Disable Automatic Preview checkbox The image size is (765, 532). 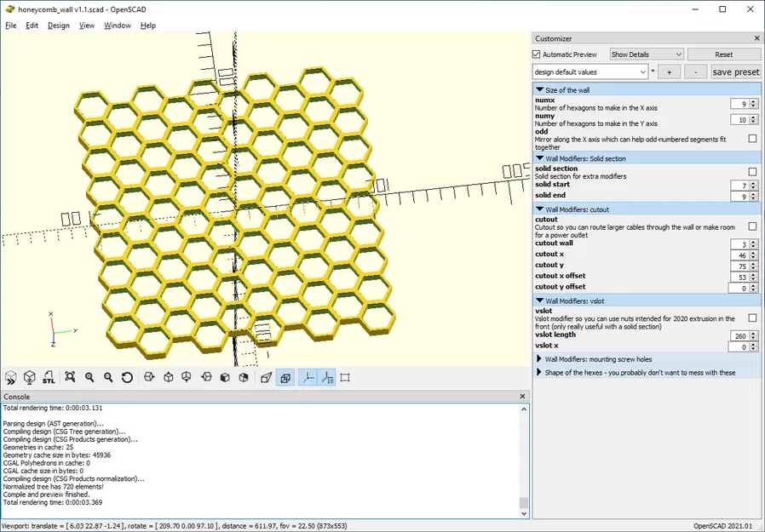536,54
